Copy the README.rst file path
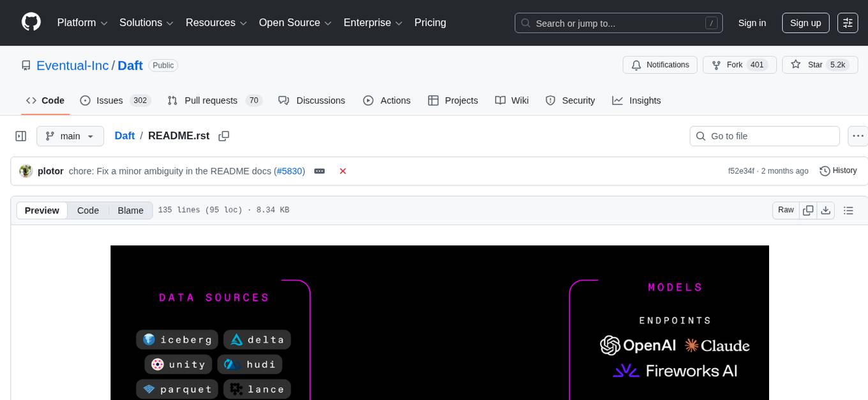Image resolution: width=868 pixels, height=400 pixels. point(223,136)
